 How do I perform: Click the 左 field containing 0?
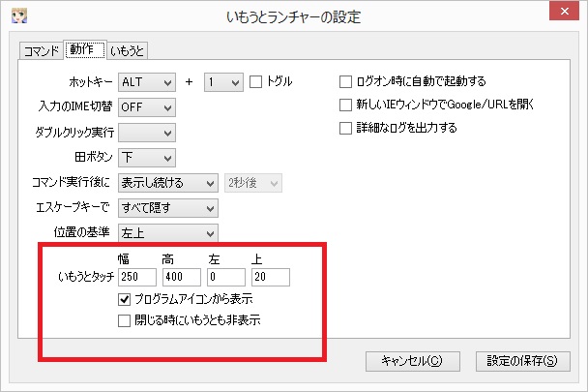coord(226,277)
